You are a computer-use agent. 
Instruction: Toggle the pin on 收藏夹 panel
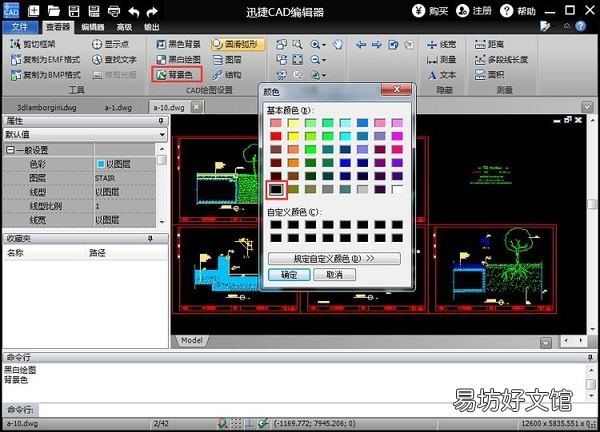[x=150, y=239]
